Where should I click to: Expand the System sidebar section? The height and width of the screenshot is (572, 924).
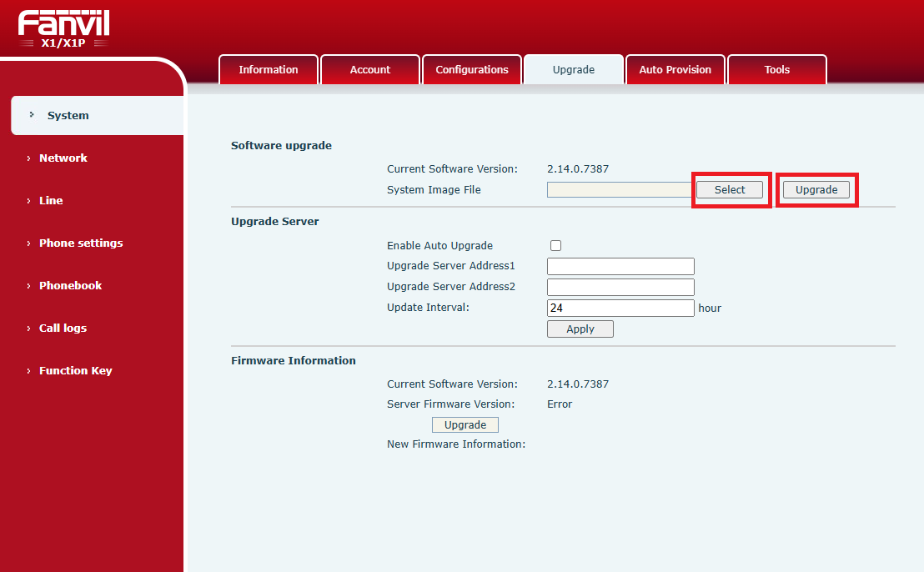coord(68,116)
